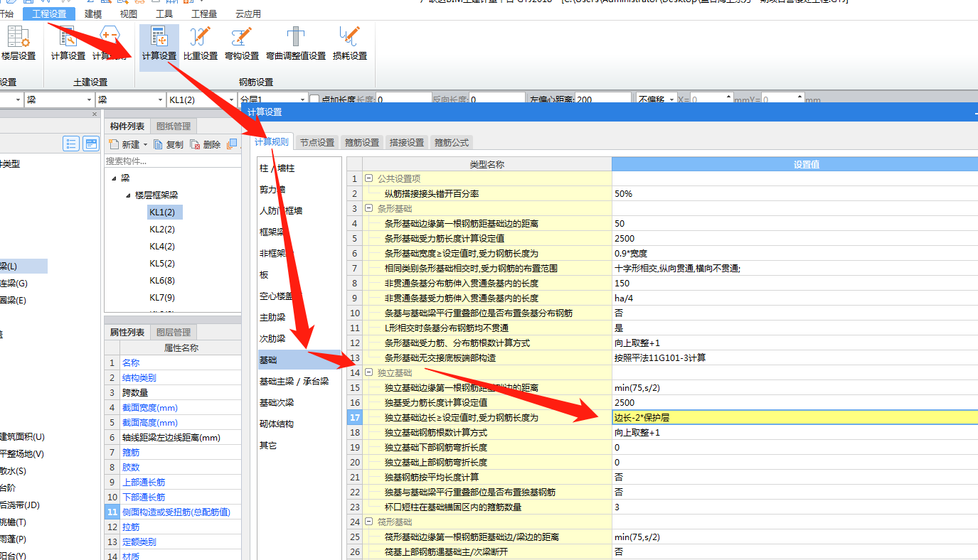Switch left panel to panel view icon
978x560 pixels.
click(91, 144)
